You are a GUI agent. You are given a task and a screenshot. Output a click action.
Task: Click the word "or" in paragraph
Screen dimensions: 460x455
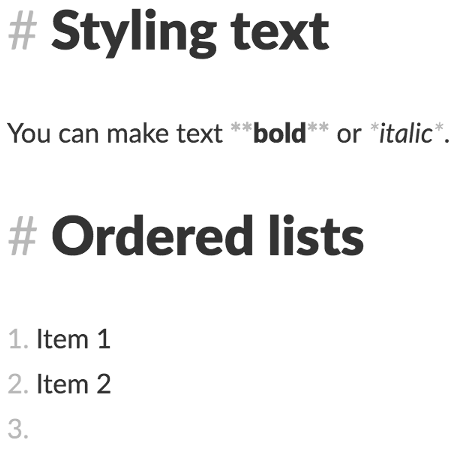(349, 135)
